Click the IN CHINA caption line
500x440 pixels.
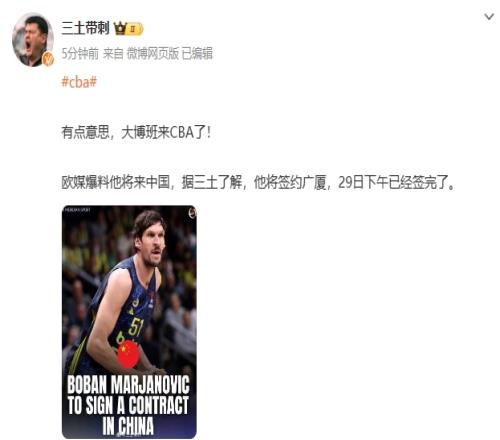128,426
